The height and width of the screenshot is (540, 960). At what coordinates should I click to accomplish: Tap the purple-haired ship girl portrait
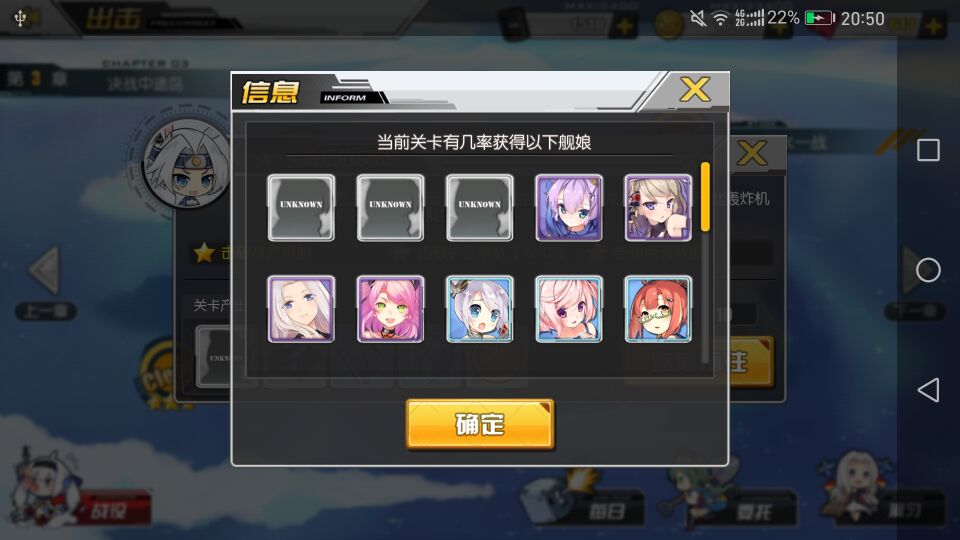[x=569, y=208]
